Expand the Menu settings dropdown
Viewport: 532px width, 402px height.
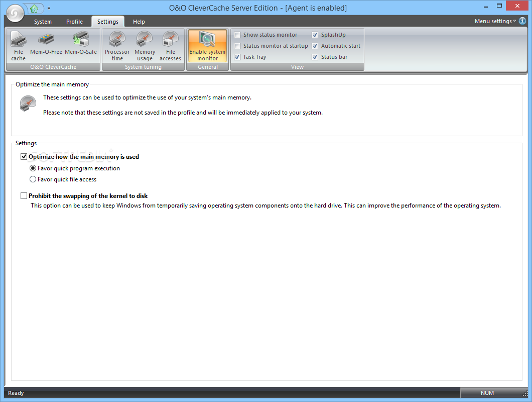pyautogui.click(x=495, y=21)
